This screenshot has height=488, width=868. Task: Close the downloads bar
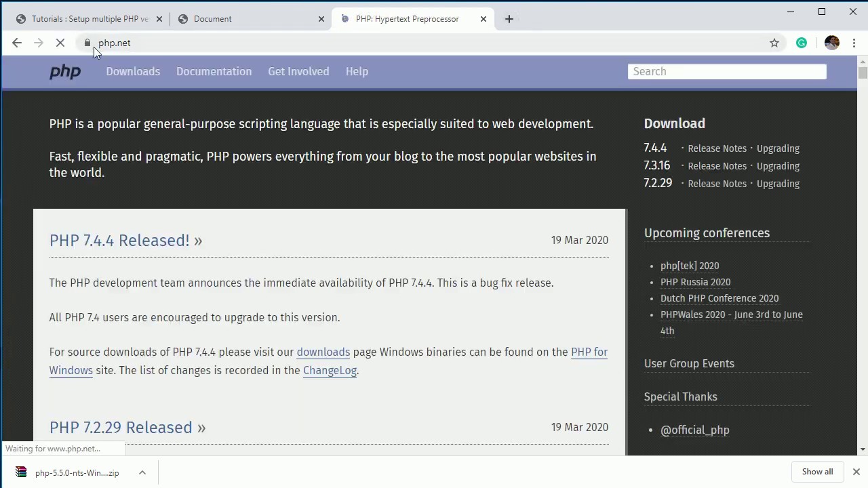point(856,472)
